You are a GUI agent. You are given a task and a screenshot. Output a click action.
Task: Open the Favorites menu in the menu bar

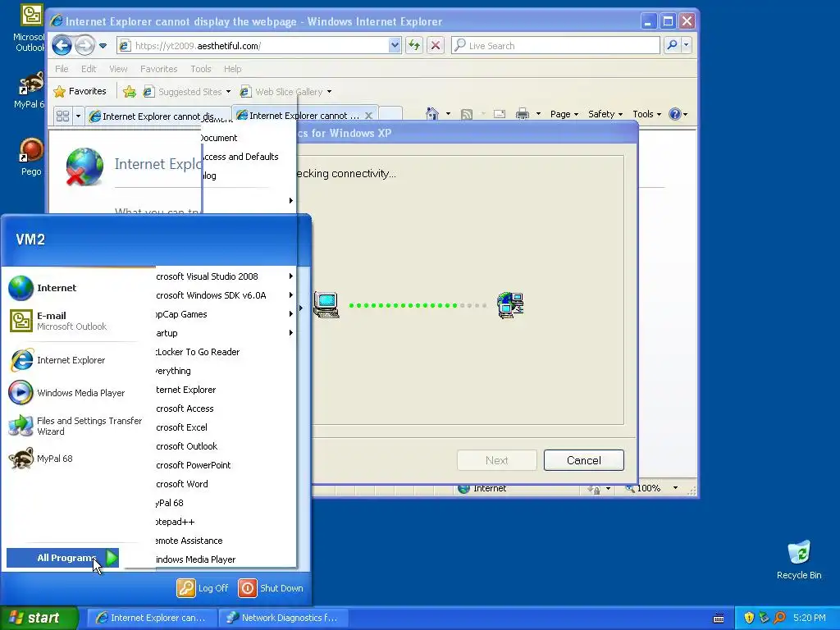(x=158, y=69)
